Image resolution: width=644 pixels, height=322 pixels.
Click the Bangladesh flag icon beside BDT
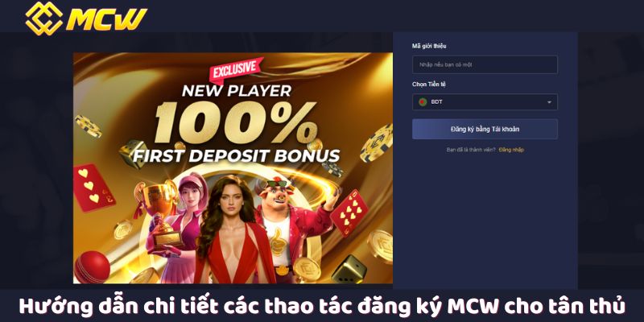click(423, 102)
